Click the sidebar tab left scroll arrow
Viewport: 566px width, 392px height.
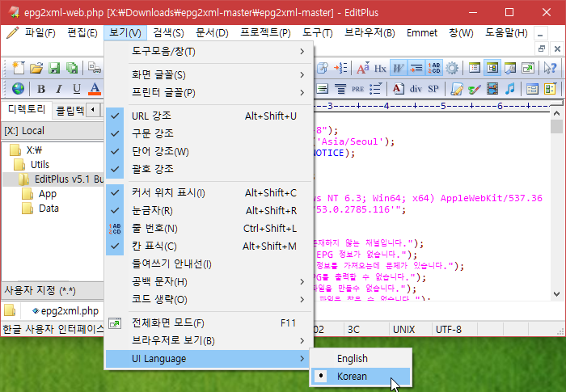[x=93, y=109]
